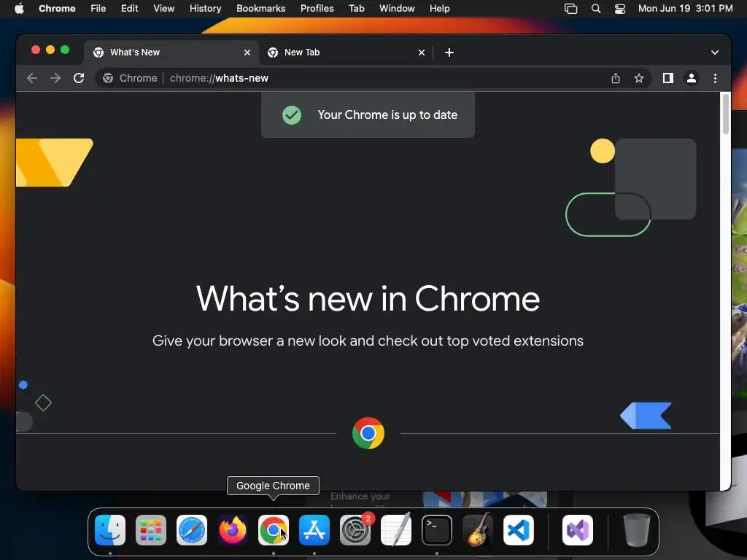Click the date and time display
This screenshot has width=747, height=560.
click(x=685, y=9)
